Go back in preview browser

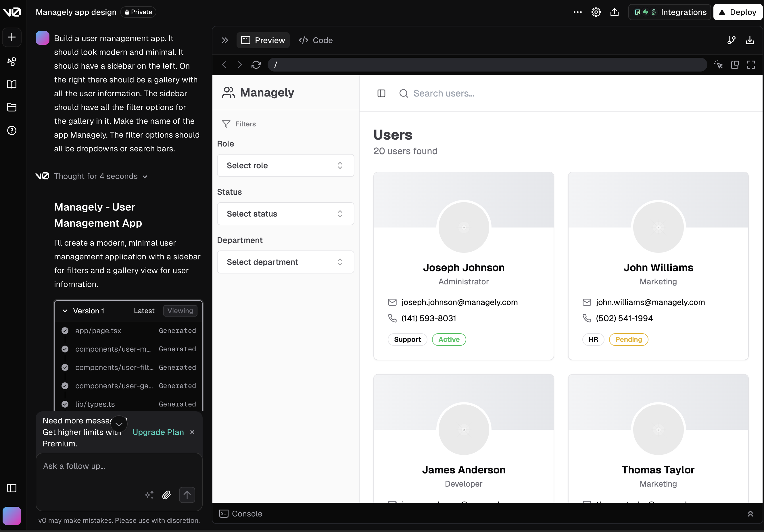tap(224, 65)
